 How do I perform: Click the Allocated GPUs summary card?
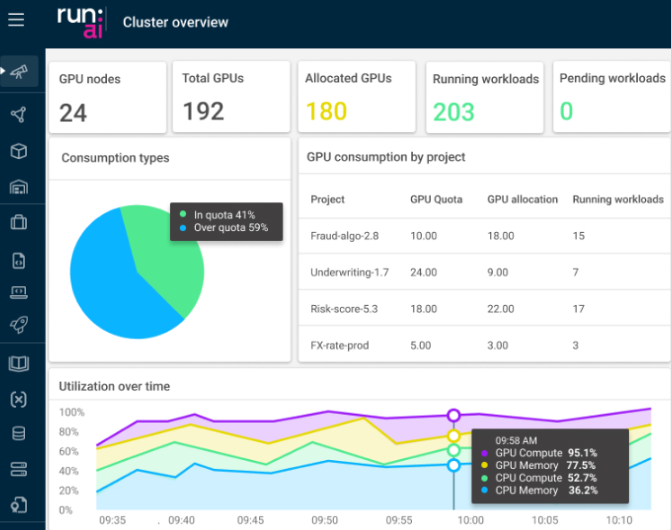coord(358,97)
